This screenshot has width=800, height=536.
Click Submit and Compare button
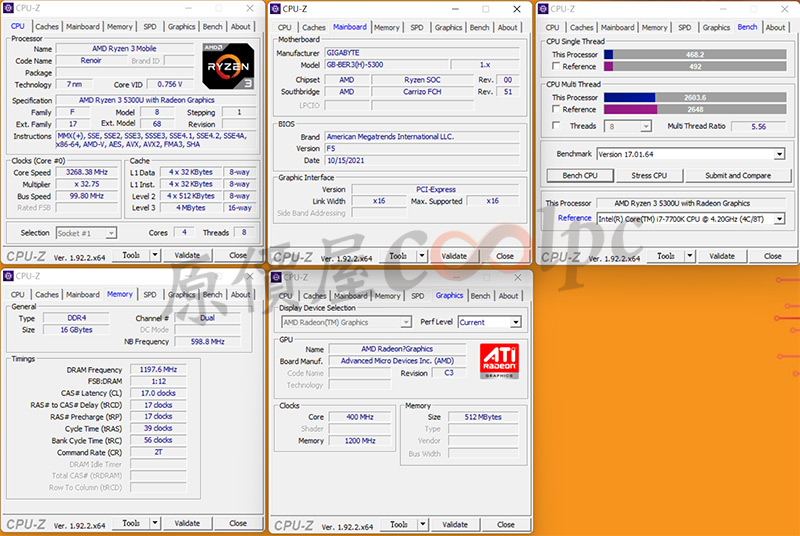pos(738,175)
